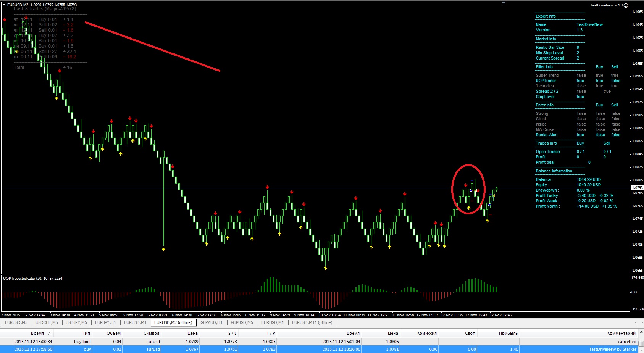Click the Sell 0.27 trade entry
Screen dimensions: 644x353
pyautogui.click(x=48, y=52)
